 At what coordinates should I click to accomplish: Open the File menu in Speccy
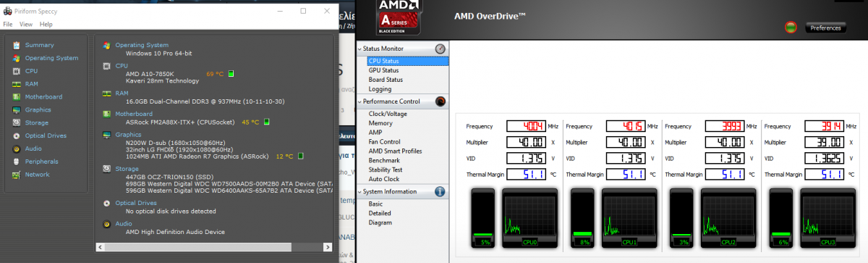click(8, 24)
